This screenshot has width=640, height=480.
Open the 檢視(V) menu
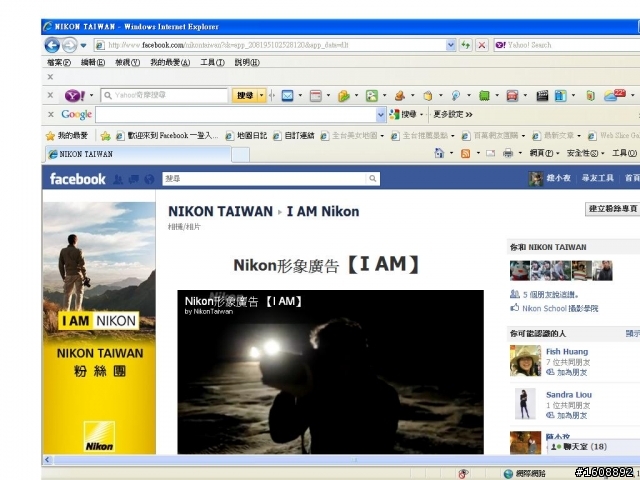coord(127,62)
